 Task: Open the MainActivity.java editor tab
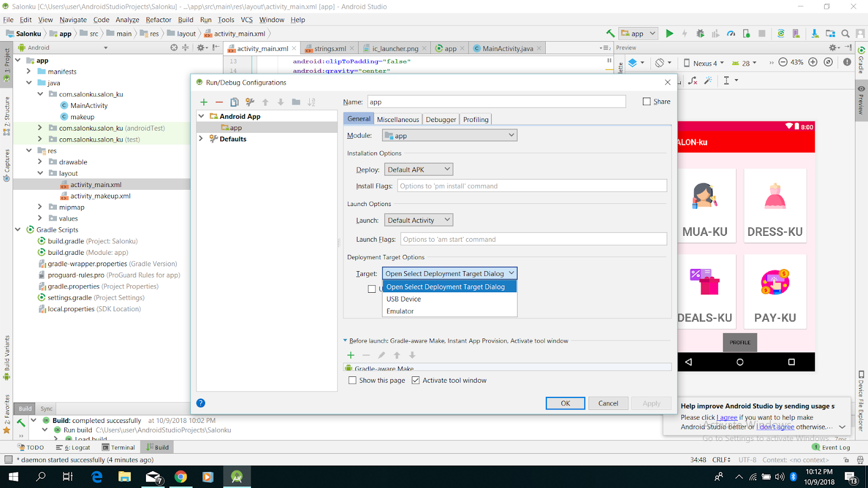[508, 48]
